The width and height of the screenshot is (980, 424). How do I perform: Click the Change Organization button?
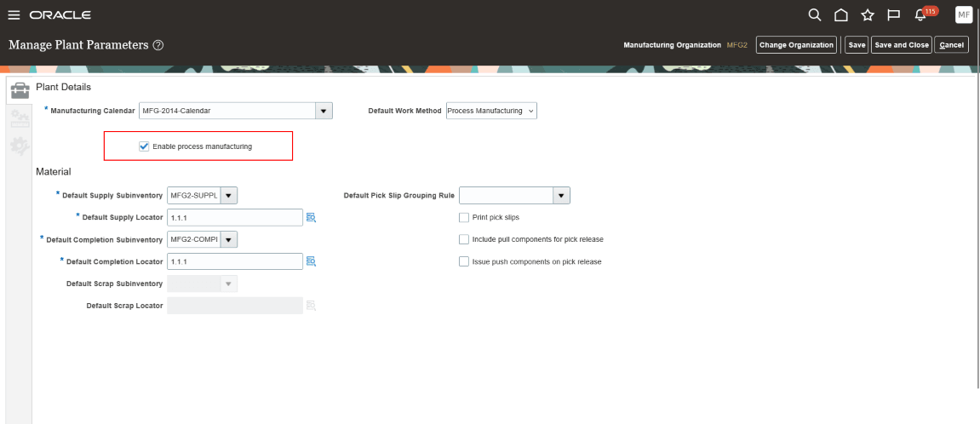(x=796, y=45)
